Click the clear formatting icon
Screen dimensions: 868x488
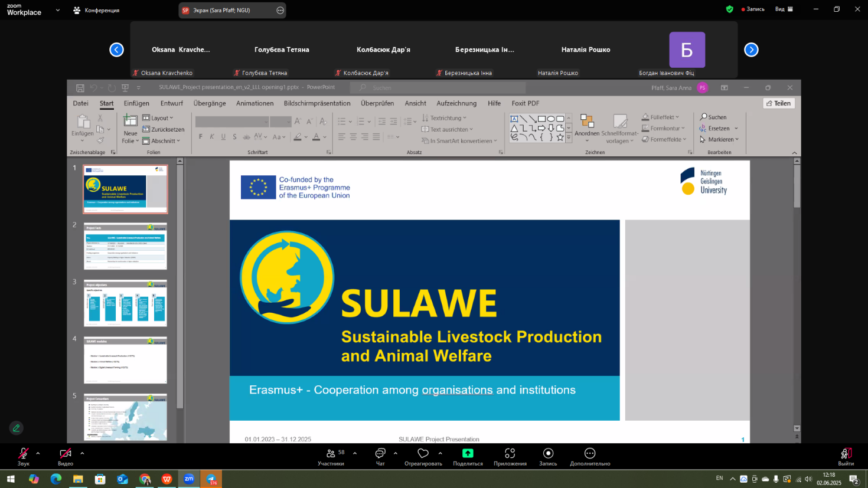pyautogui.click(x=323, y=122)
